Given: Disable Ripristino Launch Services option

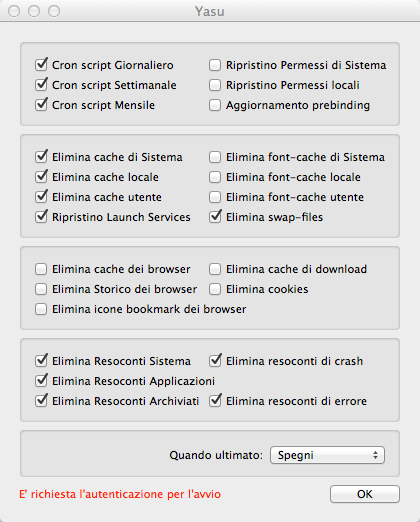Looking at the screenshot, I should tap(41, 217).
